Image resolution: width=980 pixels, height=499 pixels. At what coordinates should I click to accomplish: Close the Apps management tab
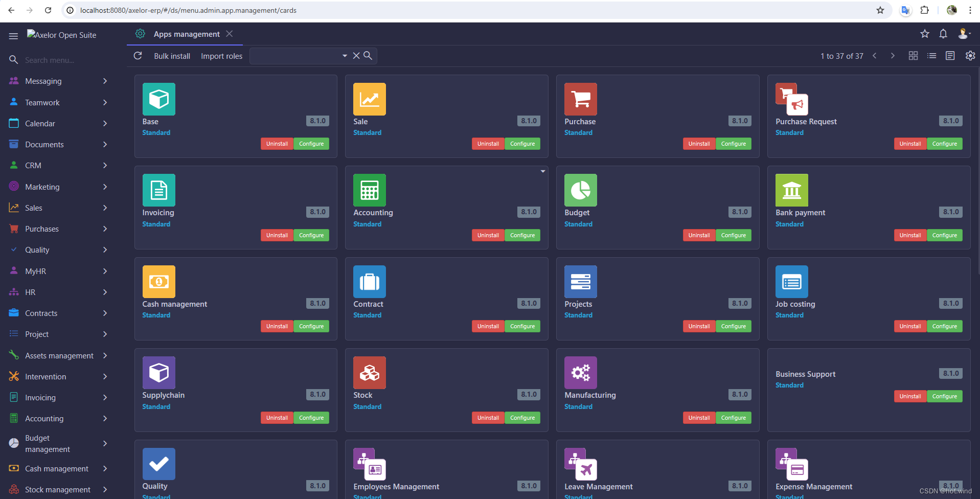pyautogui.click(x=230, y=34)
